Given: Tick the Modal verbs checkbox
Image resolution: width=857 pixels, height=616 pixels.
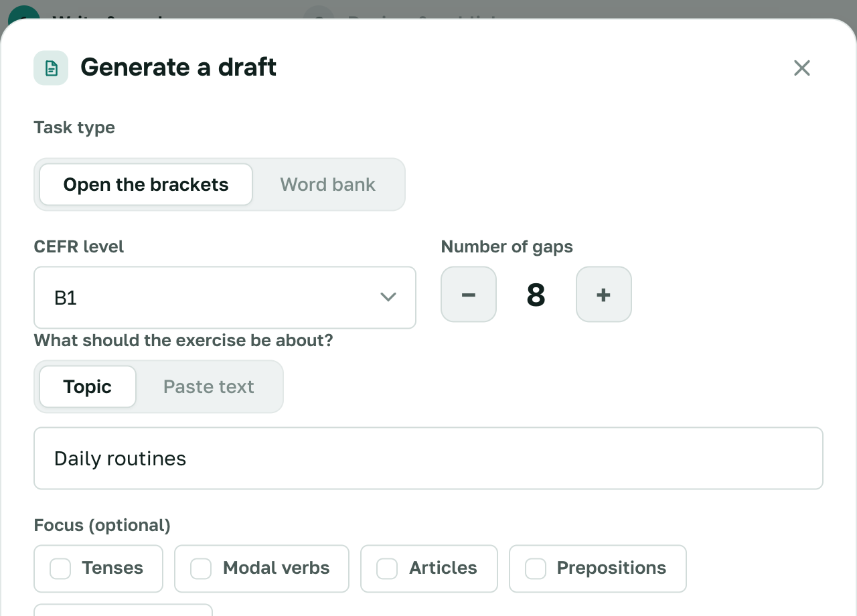Looking at the screenshot, I should click(201, 568).
